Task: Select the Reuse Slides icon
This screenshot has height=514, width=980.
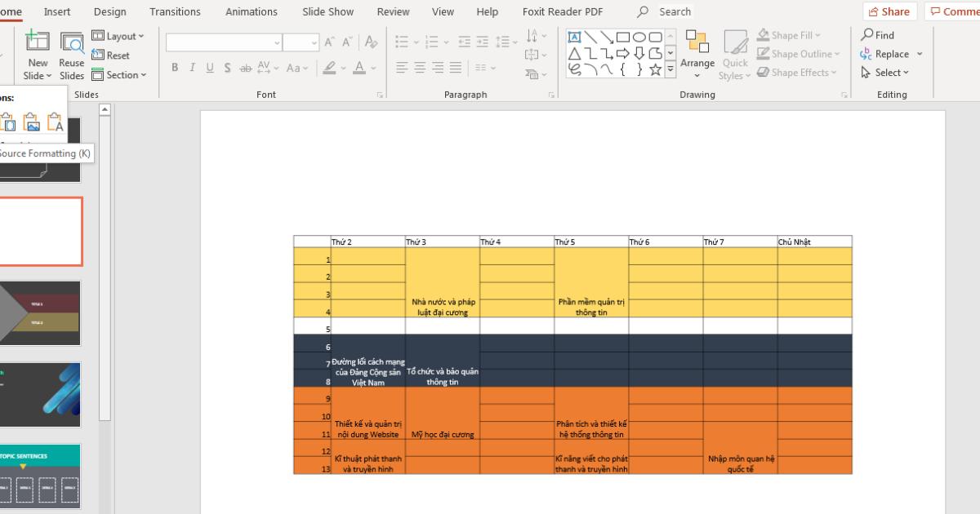Action: click(72, 53)
